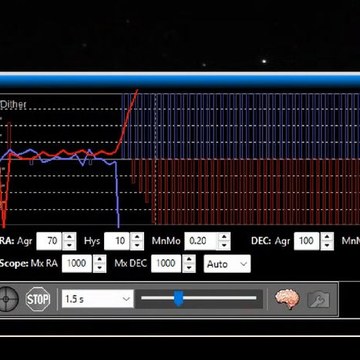Image resolution: width=360 pixels, height=360 pixels.
Task: Click the RA MnMo field showing 0.20
Action: (x=200, y=241)
